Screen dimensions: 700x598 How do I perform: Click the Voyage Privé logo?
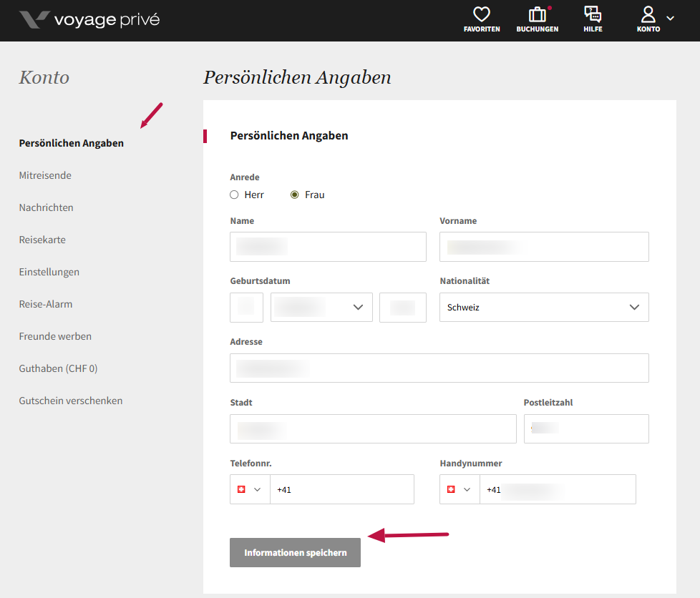[x=89, y=19]
